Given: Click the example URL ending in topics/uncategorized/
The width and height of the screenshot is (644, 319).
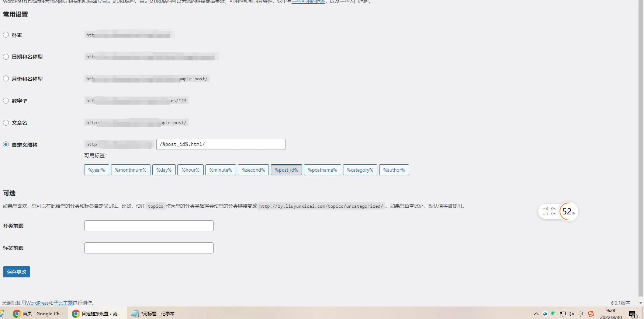Looking at the screenshot, I should (x=321, y=206).
